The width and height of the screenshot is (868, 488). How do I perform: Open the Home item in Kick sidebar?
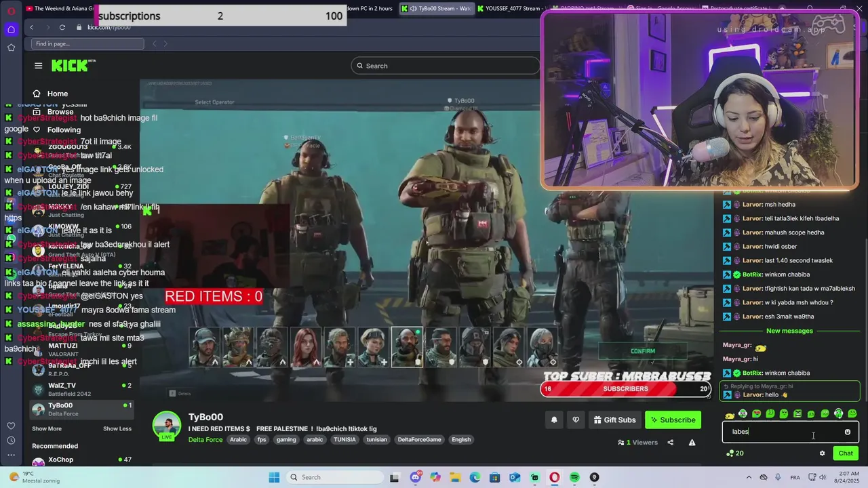coord(57,94)
